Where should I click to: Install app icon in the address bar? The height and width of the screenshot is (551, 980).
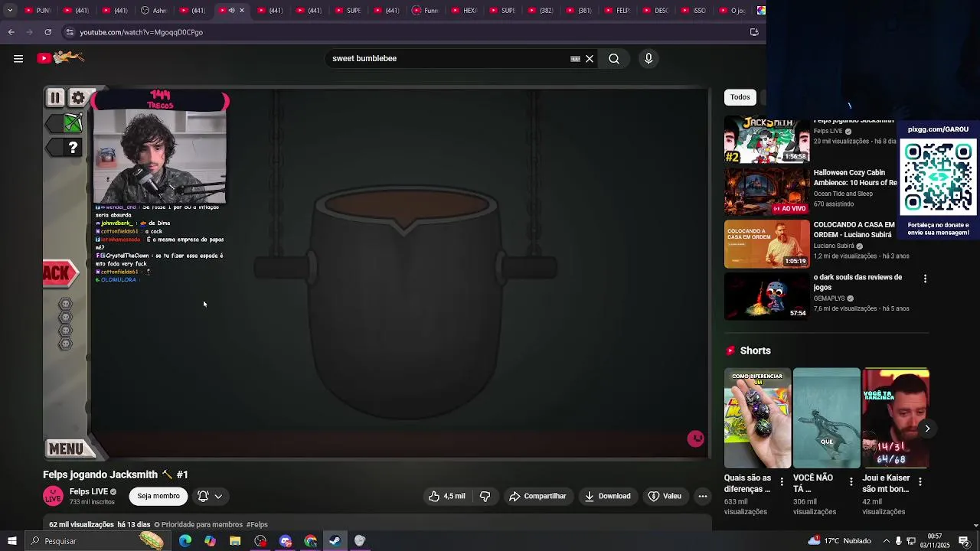(754, 32)
